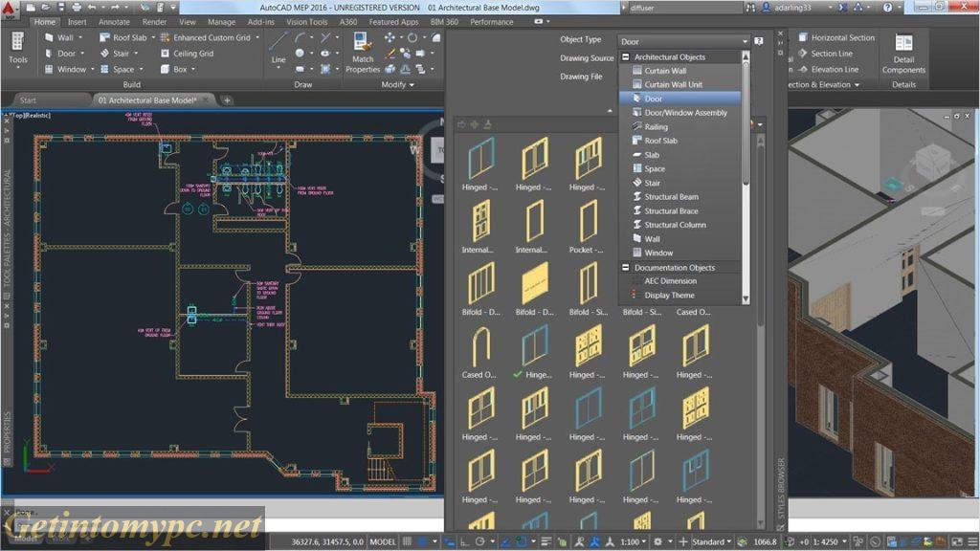980x551 pixels.
Task: Open the Vision Tools ribbon tab
Action: (x=306, y=22)
